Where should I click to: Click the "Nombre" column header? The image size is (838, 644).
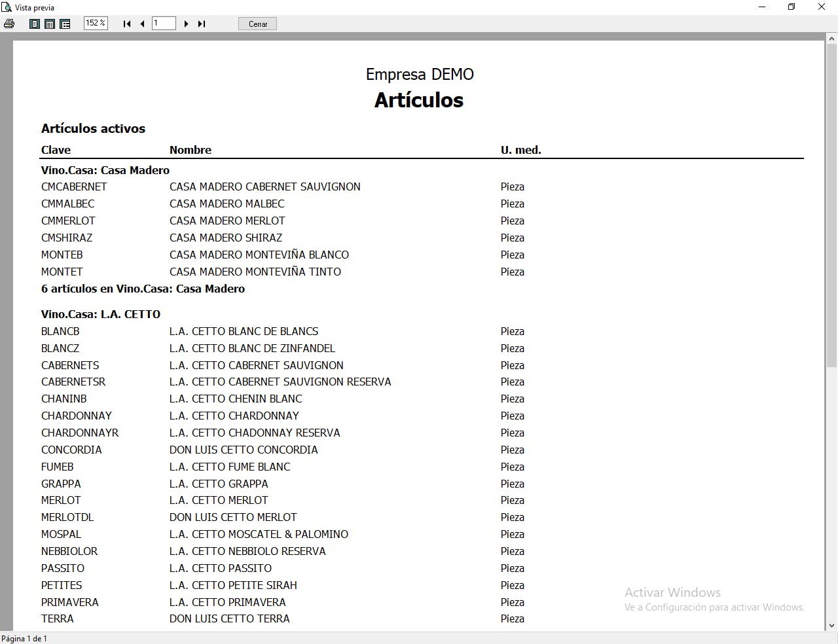tap(191, 150)
